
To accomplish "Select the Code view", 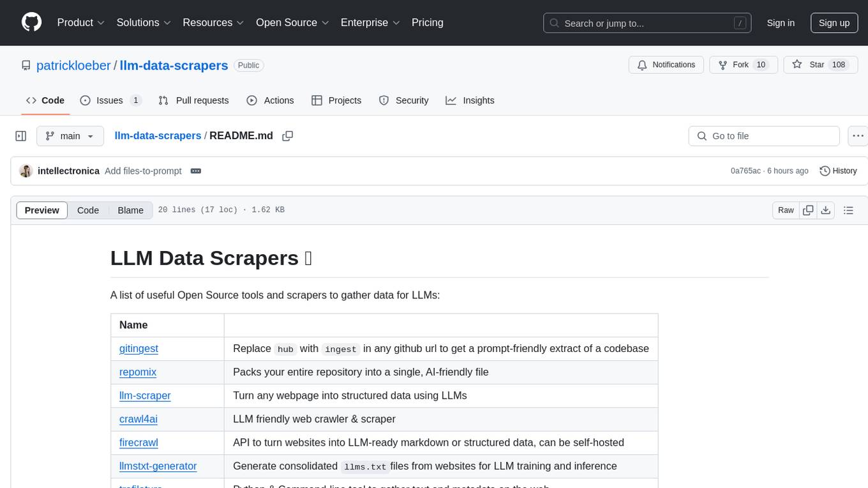I will [x=88, y=210].
